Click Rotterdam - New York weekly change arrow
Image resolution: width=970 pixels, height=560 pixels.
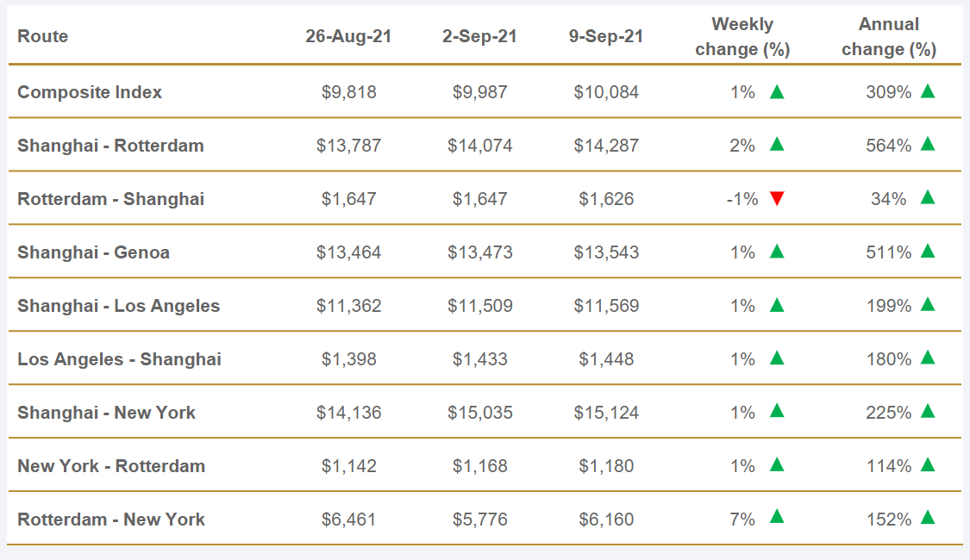coord(777,517)
